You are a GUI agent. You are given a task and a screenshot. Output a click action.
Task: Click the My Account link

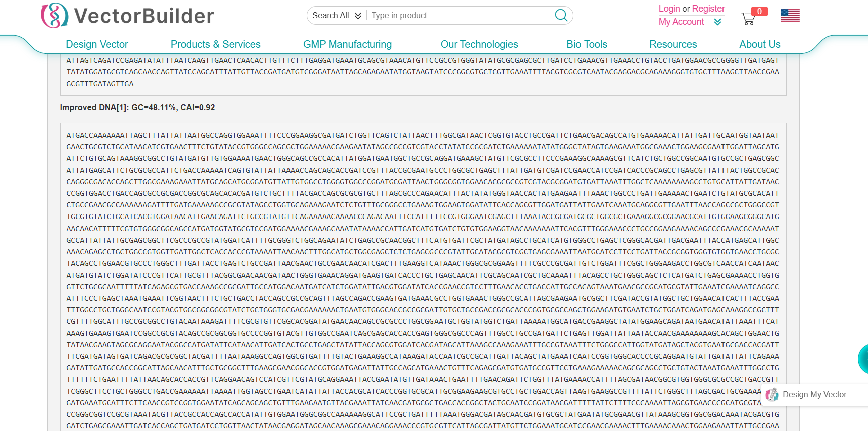pyautogui.click(x=681, y=22)
